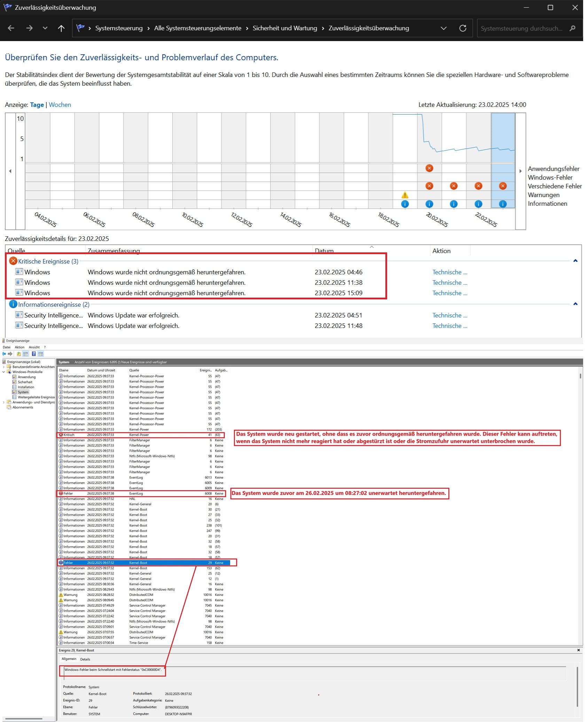This screenshot has width=588, height=722.
Task: Open Technische details for the 11:48 Windows Update
Action: [450, 326]
